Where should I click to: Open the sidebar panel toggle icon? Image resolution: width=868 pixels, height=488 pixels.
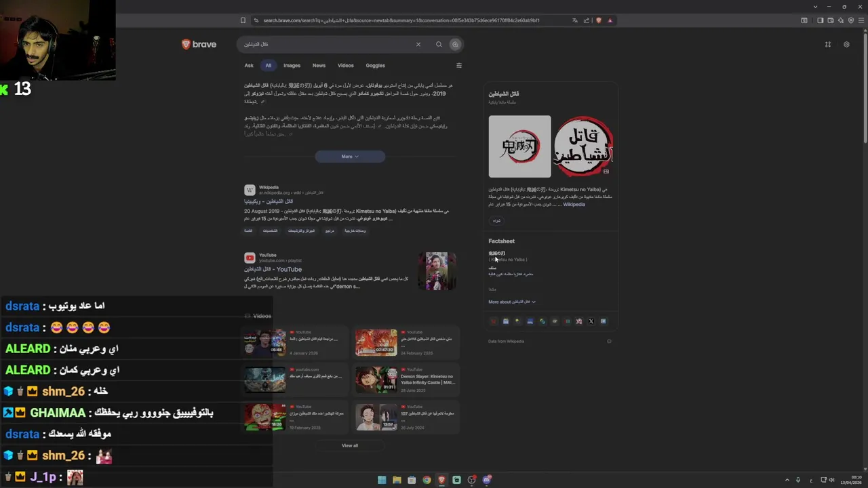(x=820, y=20)
